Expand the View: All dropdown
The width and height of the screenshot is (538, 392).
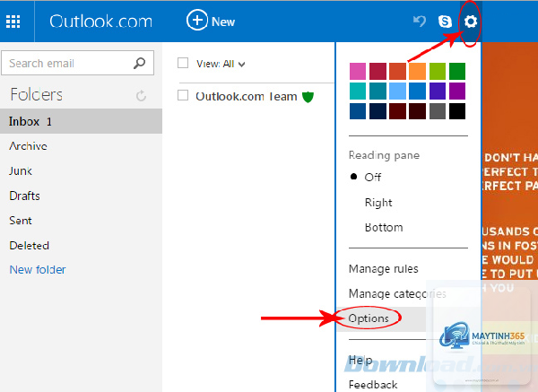coord(221,64)
